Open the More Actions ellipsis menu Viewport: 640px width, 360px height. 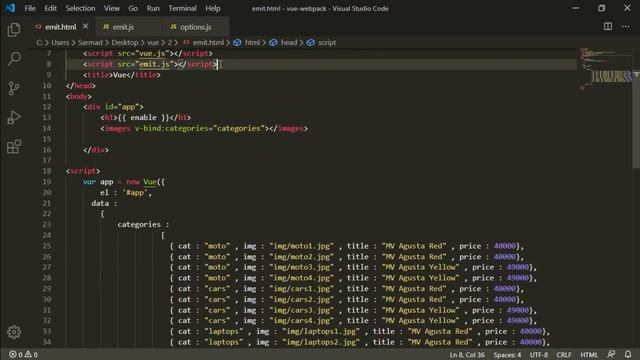pos(626,27)
